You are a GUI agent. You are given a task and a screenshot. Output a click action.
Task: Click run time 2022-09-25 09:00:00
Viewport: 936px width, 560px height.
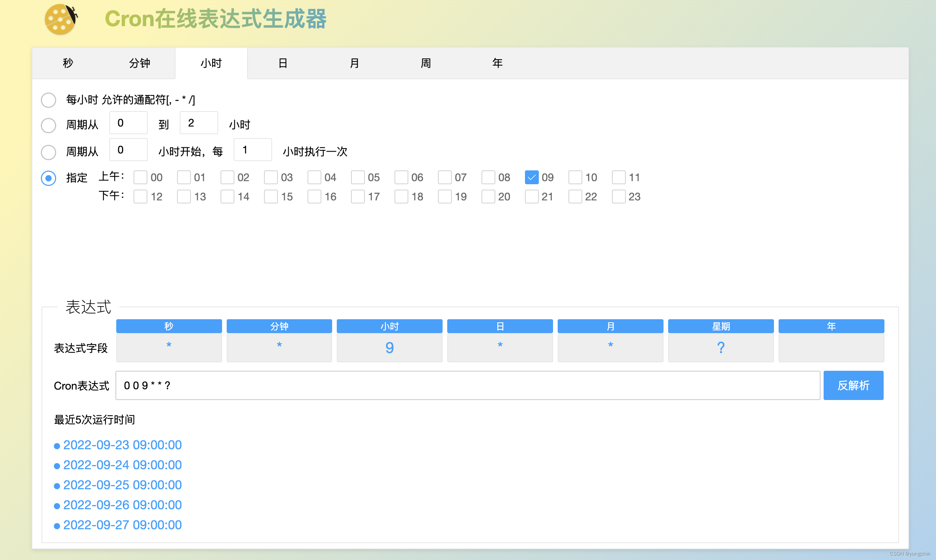122,485
